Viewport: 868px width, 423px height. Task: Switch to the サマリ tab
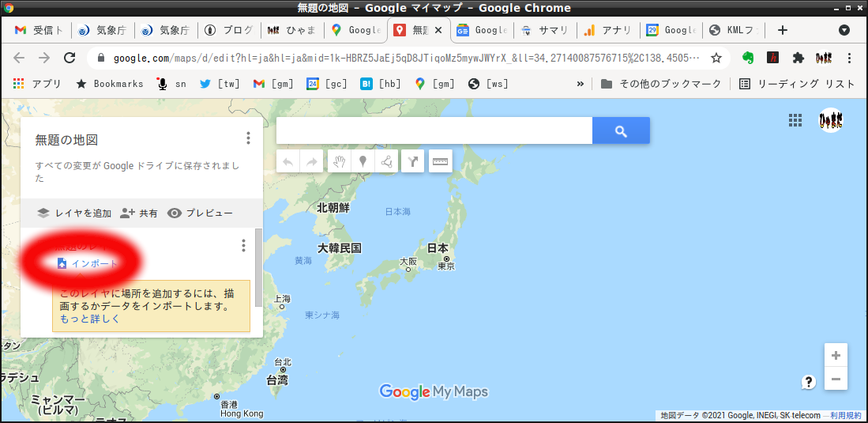(x=545, y=30)
